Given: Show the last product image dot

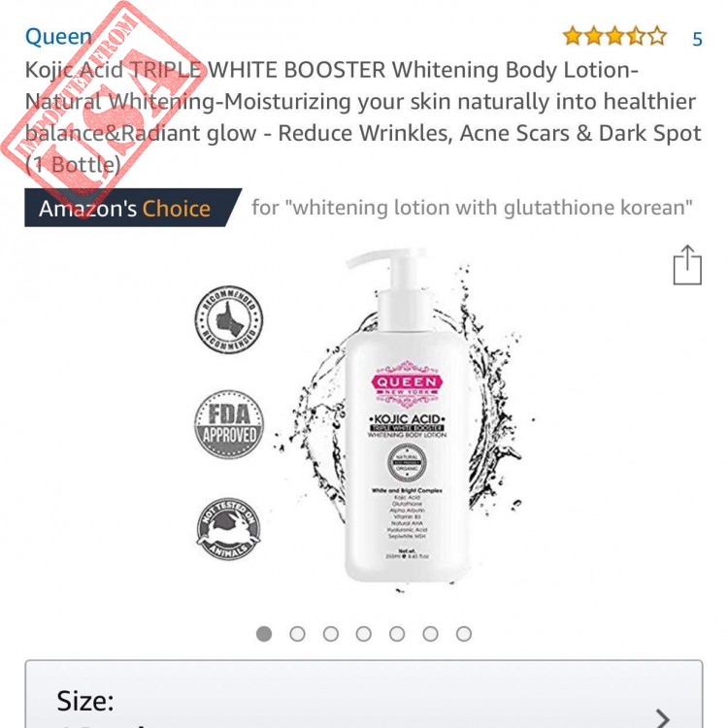Looking at the screenshot, I should coord(464,633).
